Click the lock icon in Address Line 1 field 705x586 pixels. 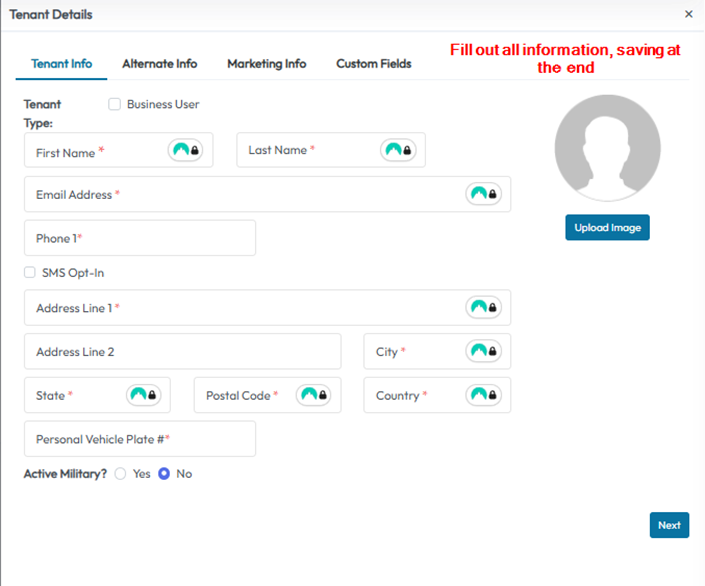pyautogui.click(x=493, y=308)
